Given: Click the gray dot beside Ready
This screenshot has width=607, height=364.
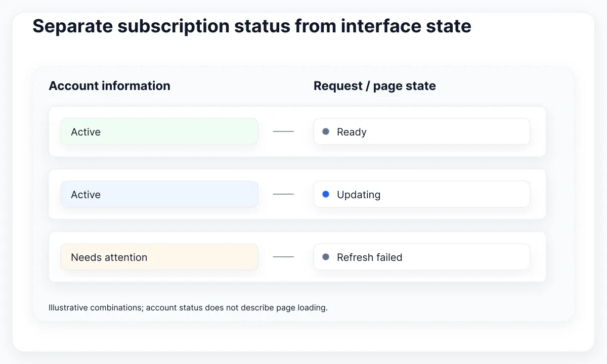Looking at the screenshot, I should pos(326,131).
